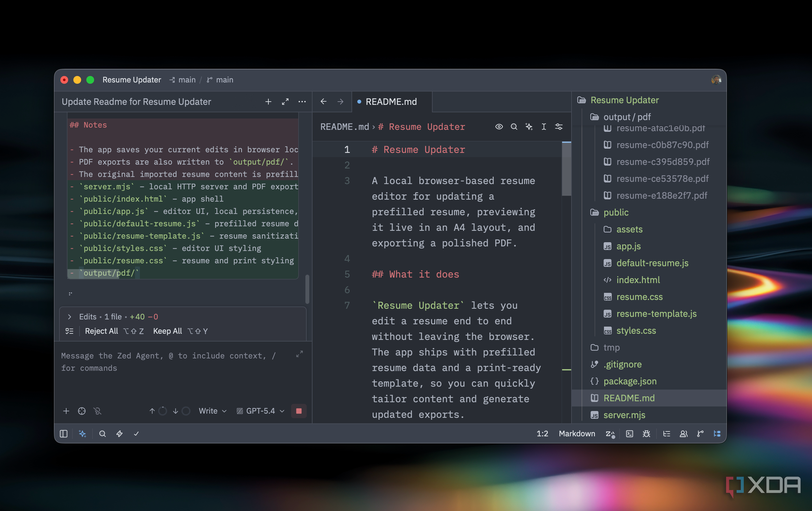Click the editor vertical scrollbar thumb
The height and width of the screenshot is (511, 812).
pos(566,168)
